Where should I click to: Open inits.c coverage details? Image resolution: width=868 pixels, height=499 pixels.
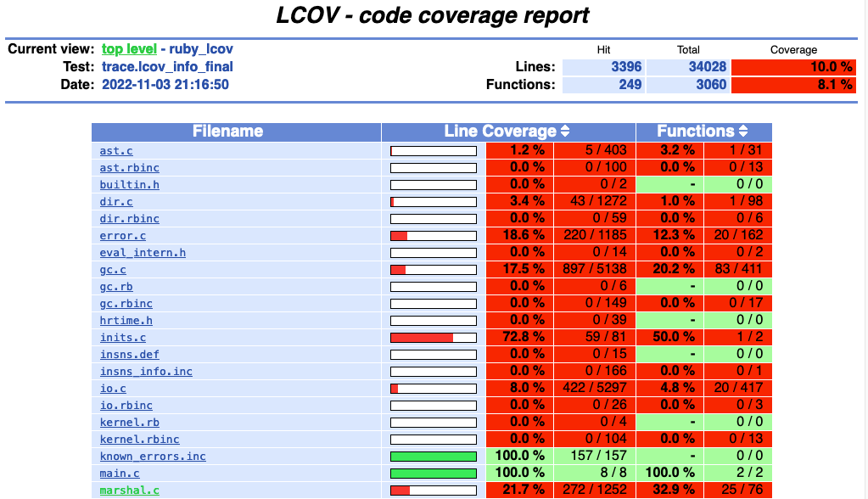click(x=123, y=338)
